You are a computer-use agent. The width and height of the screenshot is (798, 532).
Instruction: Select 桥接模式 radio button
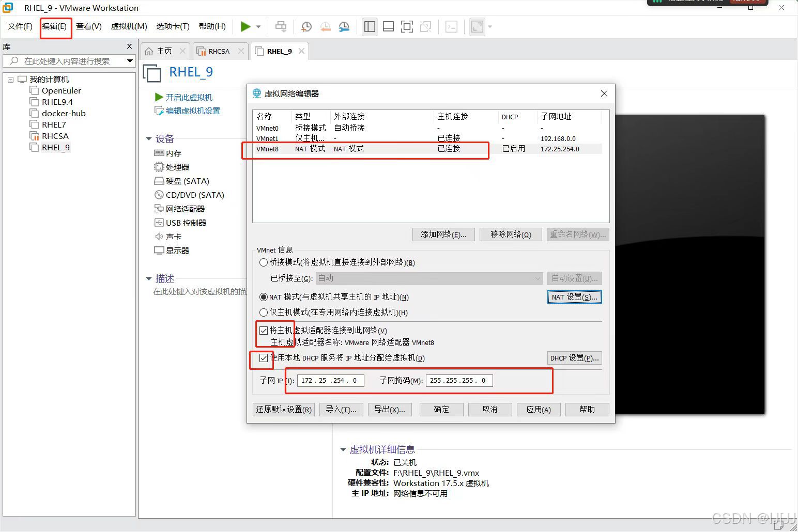pos(264,262)
